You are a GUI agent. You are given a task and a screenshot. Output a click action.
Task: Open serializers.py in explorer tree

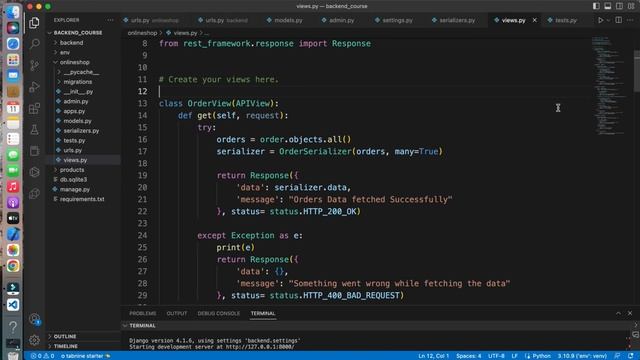tap(81, 131)
